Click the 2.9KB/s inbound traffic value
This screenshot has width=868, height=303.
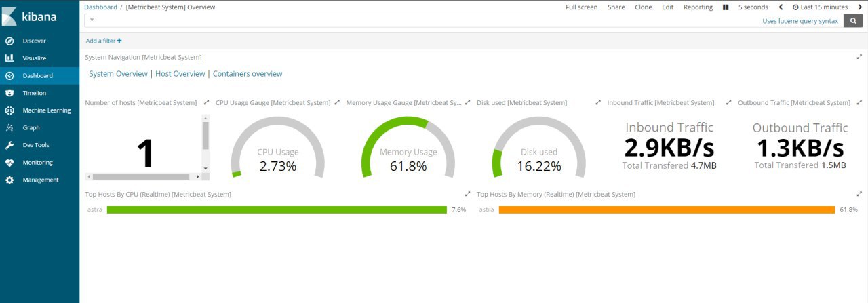tap(669, 148)
